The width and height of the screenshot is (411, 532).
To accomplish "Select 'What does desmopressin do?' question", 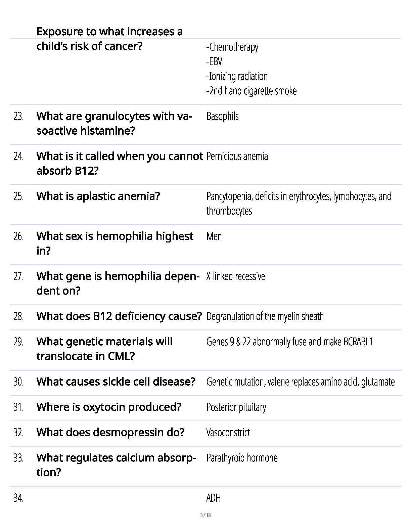I will coord(110,433).
